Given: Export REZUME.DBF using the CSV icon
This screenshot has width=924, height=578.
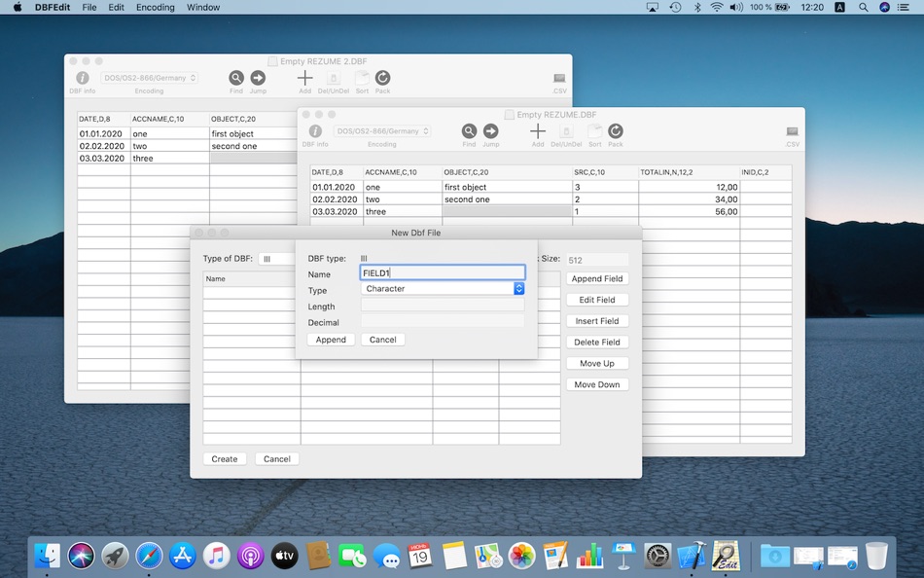Looking at the screenshot, I should [x=793, y=130].
